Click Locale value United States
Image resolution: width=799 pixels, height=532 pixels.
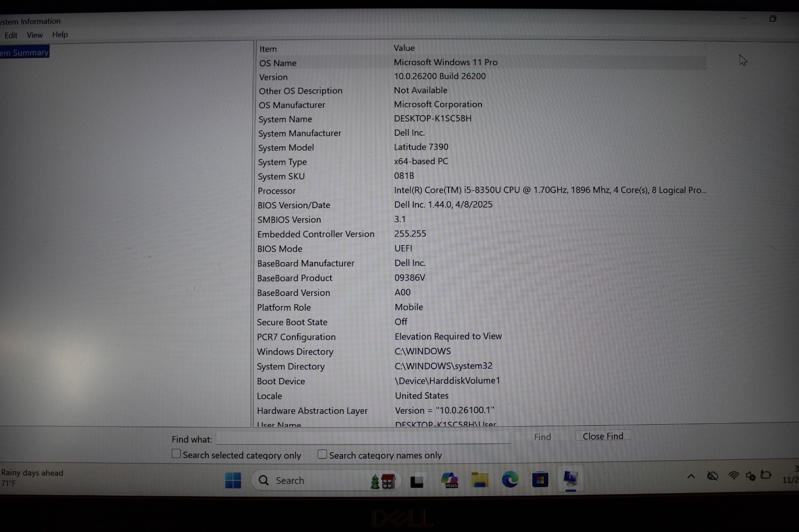421,395
